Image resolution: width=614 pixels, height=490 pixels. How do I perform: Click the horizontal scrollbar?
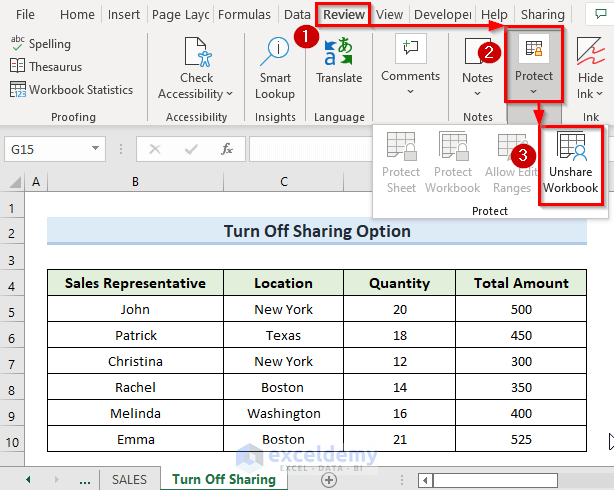pyautogui.click(x=500, y=479)
